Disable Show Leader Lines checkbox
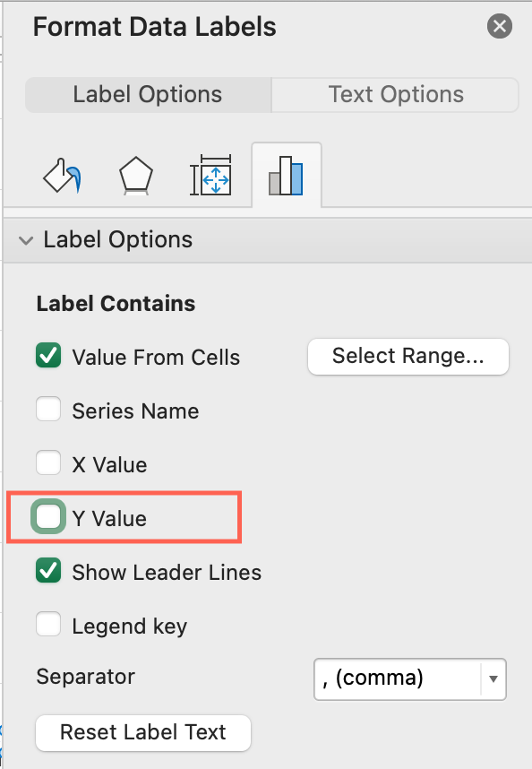This screenshot has width=532, height=769. click(x=48, y=570)
